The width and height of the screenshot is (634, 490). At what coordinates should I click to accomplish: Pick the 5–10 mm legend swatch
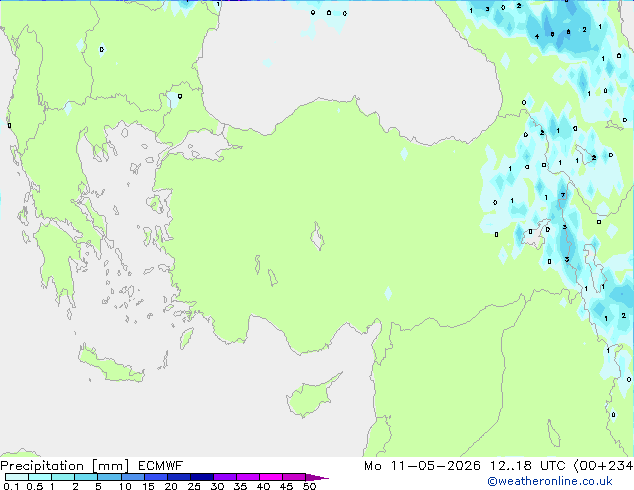point(109,477)
